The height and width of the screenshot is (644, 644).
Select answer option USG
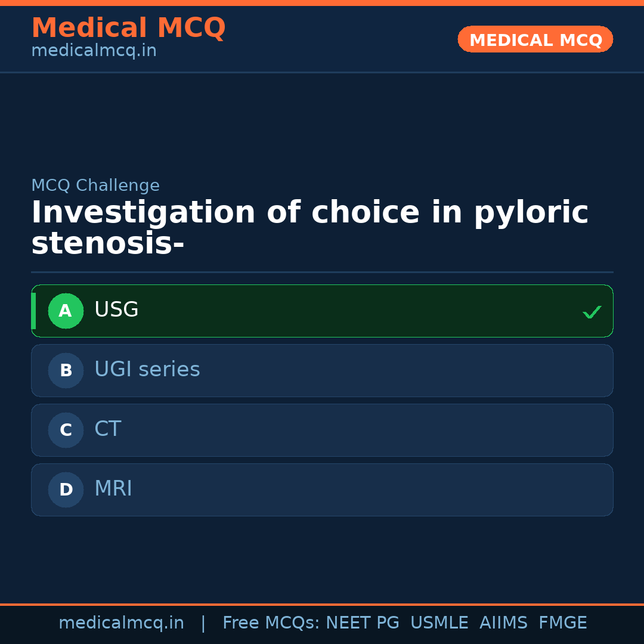tap(322, 311)
